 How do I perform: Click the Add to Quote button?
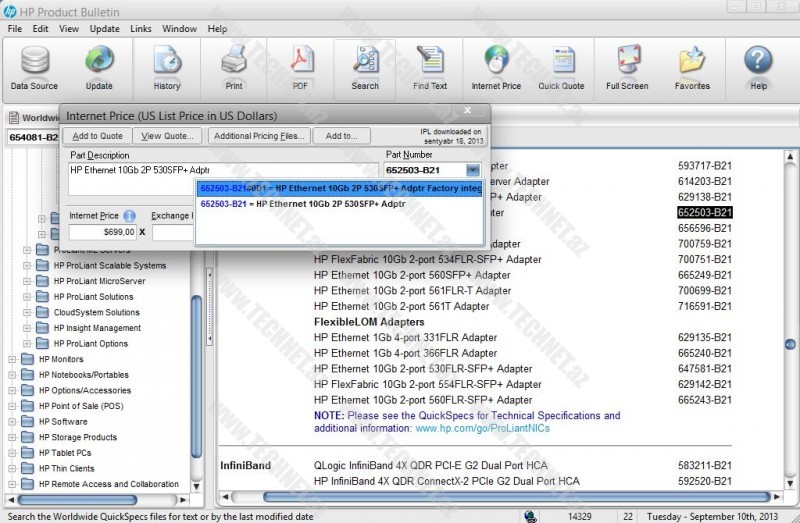tap(97, 136)
